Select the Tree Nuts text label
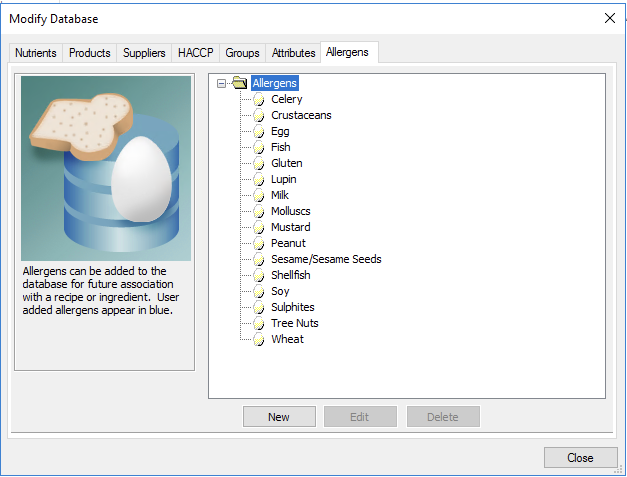627x477 pixels. click(x=295, y=323)
